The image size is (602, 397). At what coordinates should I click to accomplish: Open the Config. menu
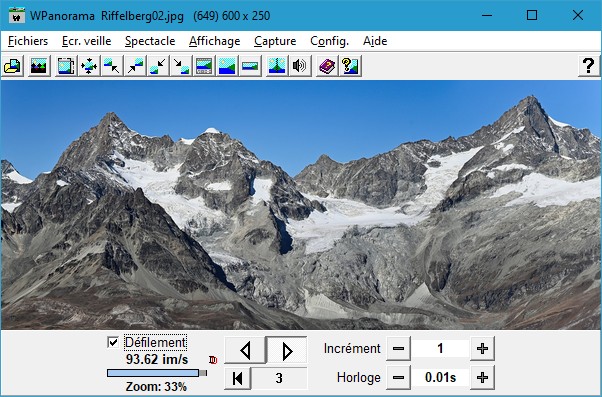pos(329,41)
